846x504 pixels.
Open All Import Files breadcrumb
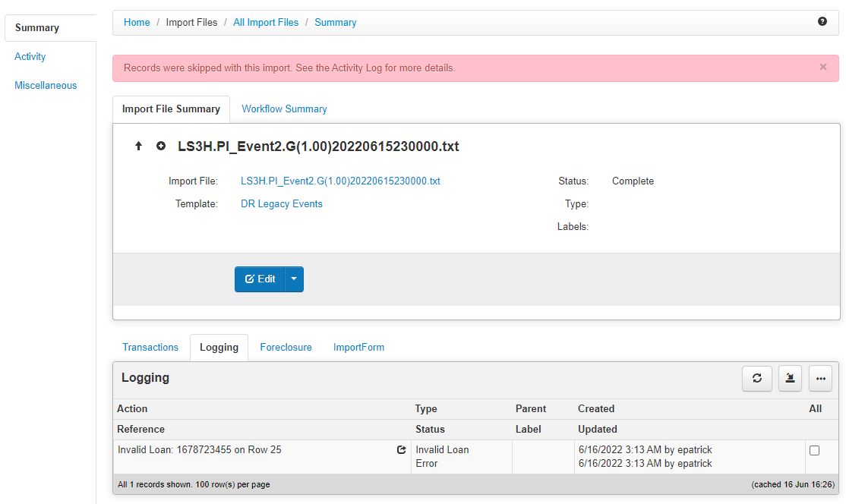point(266,22)
